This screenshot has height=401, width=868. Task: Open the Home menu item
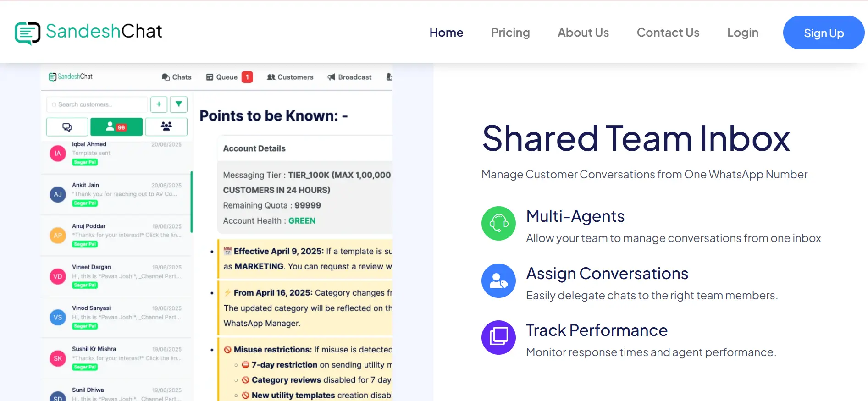point(446,33)
